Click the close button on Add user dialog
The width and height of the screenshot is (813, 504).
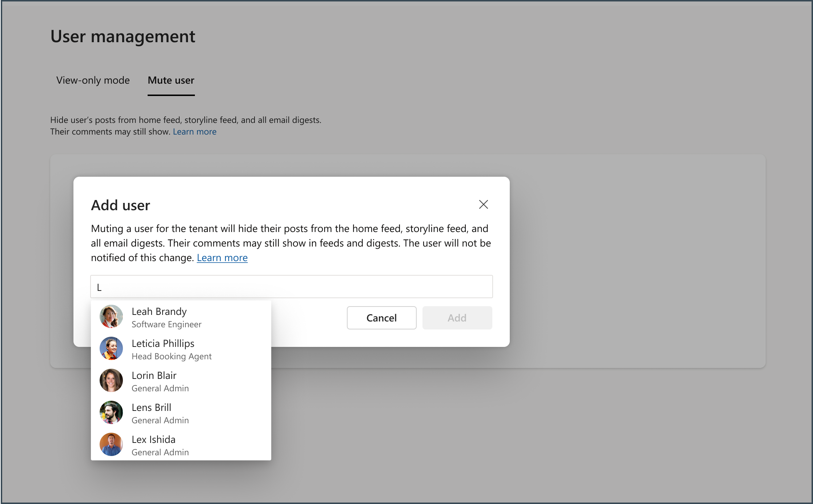pos(483,204)
